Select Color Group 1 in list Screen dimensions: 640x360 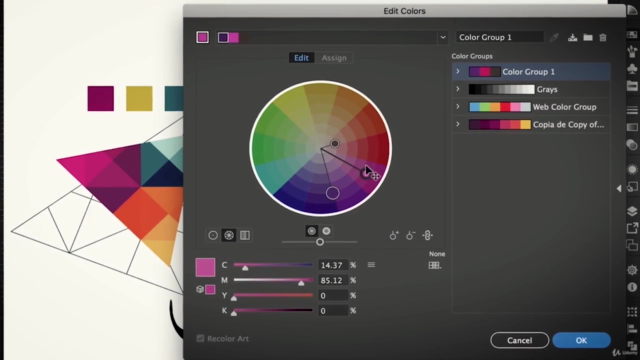[x=531, y=72]
